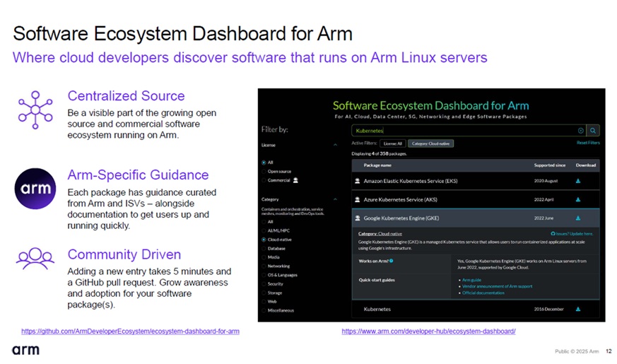The image size is (617, 364).
Task: Click the '2022 April' supported since cell
Action: pyautogui.click(x=543, y=199)
